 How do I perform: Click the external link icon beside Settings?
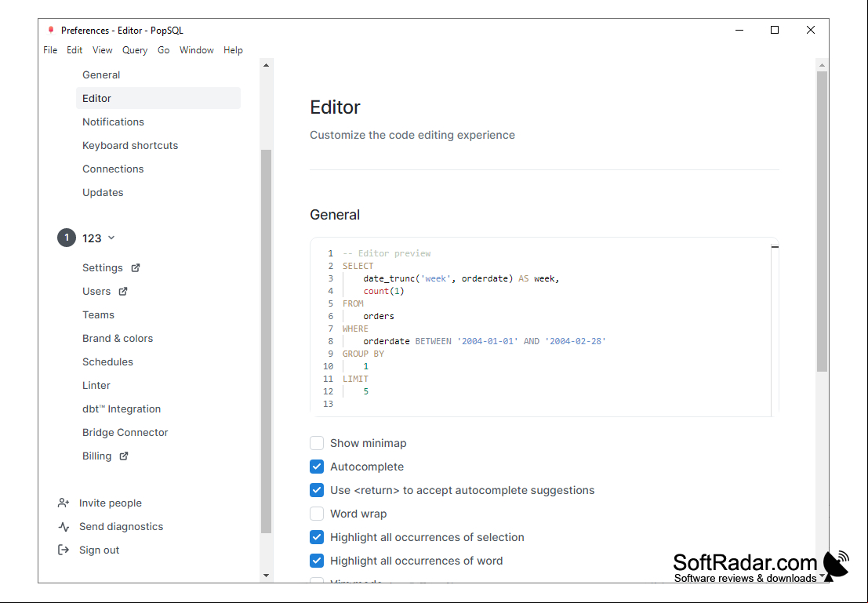click(135, 268)
